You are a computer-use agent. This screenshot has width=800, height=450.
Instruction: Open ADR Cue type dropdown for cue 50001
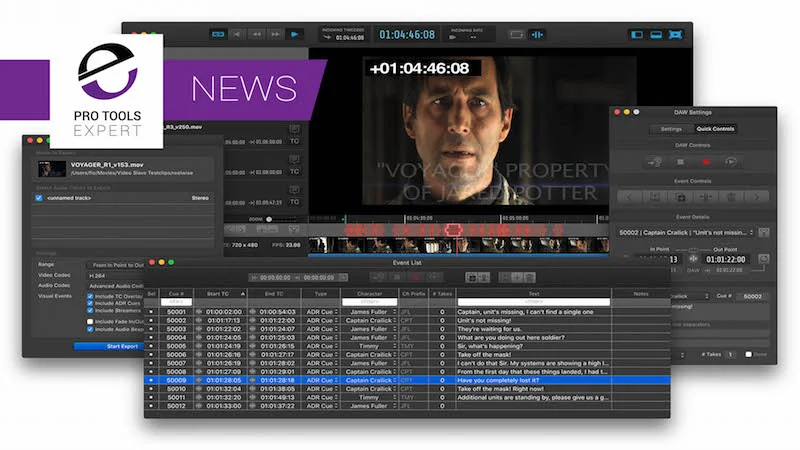pos(321,312)
